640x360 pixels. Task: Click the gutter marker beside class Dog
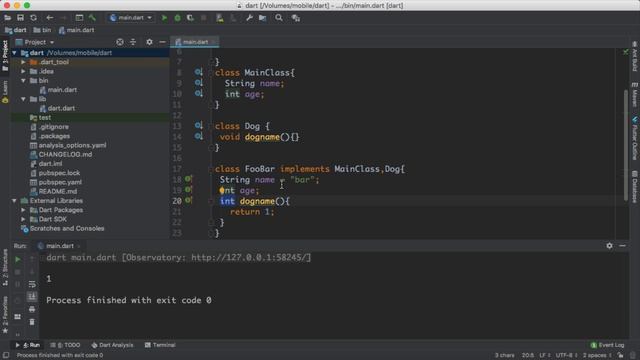pos(198,126)
